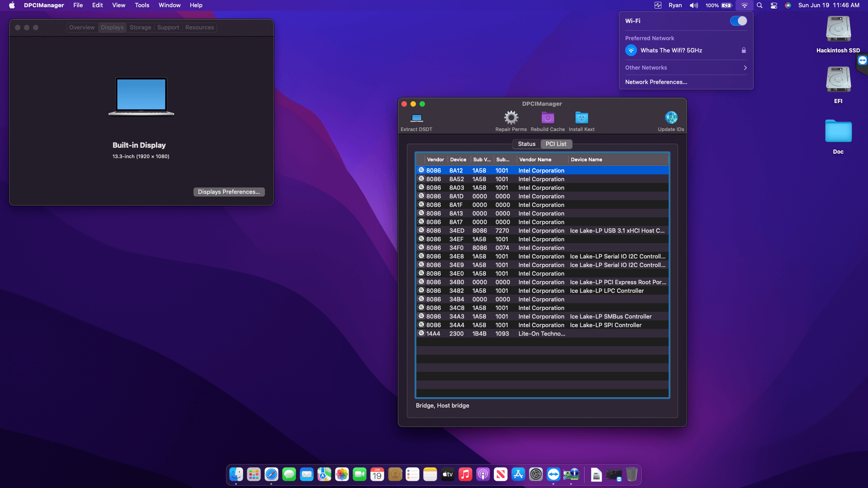Expand Other Networks in the Wi-Fi menu

(686, 68)
